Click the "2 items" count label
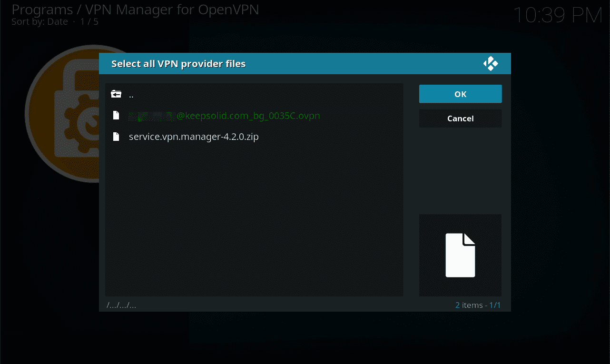610x364 pixels. coord(469,305)
